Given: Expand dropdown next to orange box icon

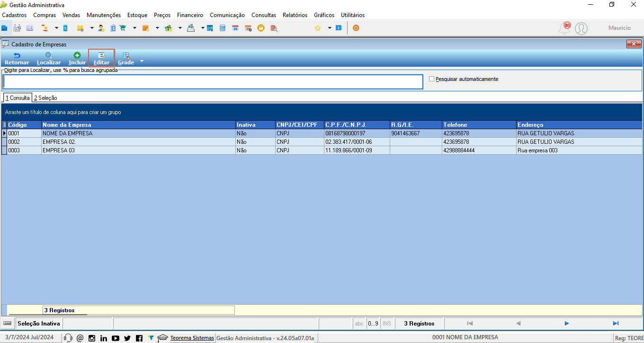Looking at the screenshot, I should click(157, 28).
